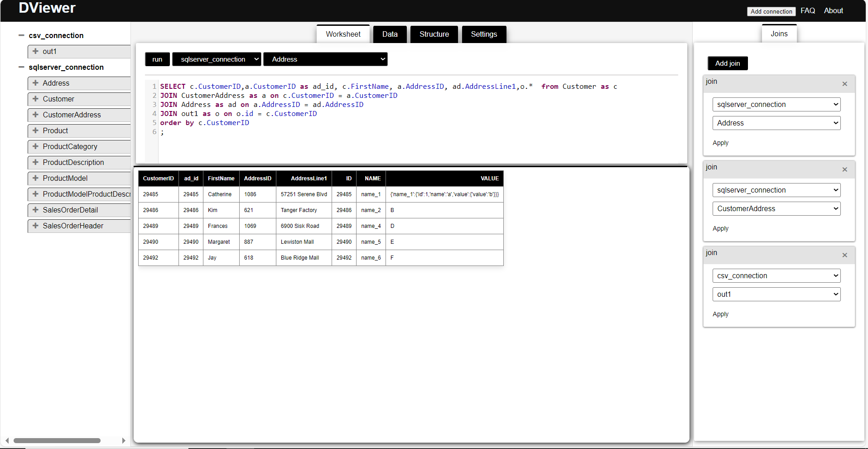
Task: Click the ad_id column header
Action: pos(191,179)
